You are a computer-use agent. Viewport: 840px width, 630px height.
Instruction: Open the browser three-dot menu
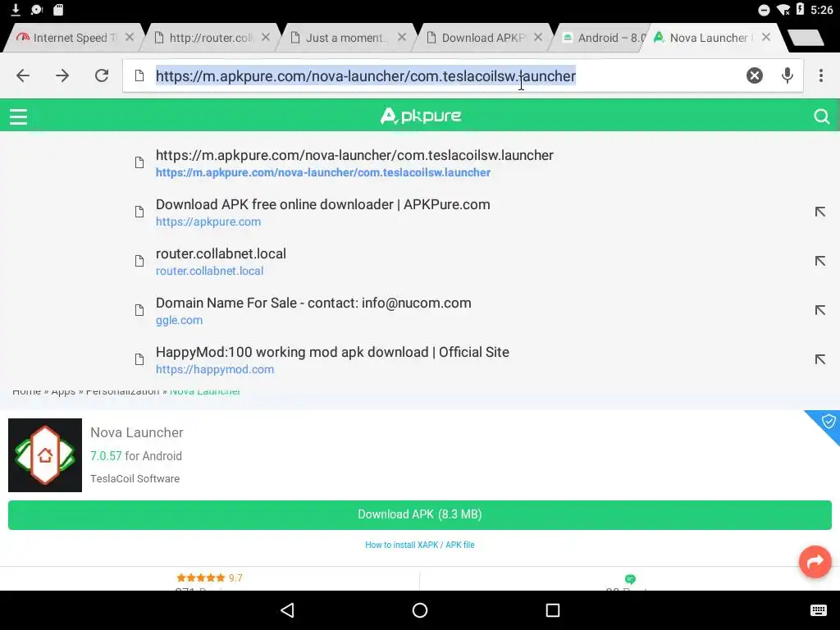coord(820,75)
